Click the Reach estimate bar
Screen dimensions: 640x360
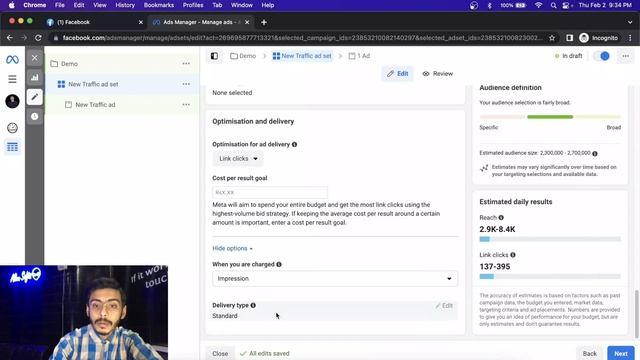point(550,239)
